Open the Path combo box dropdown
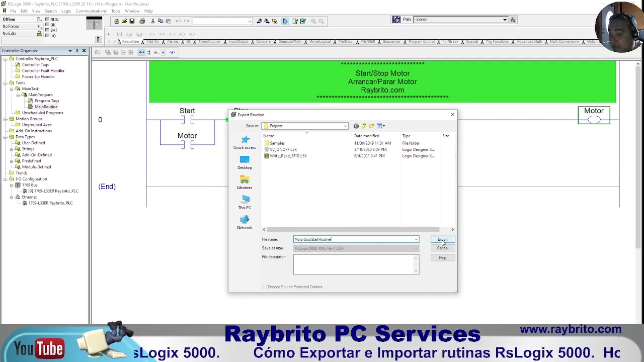The width and height of the screenshot is (644, 362). (505, 20)
